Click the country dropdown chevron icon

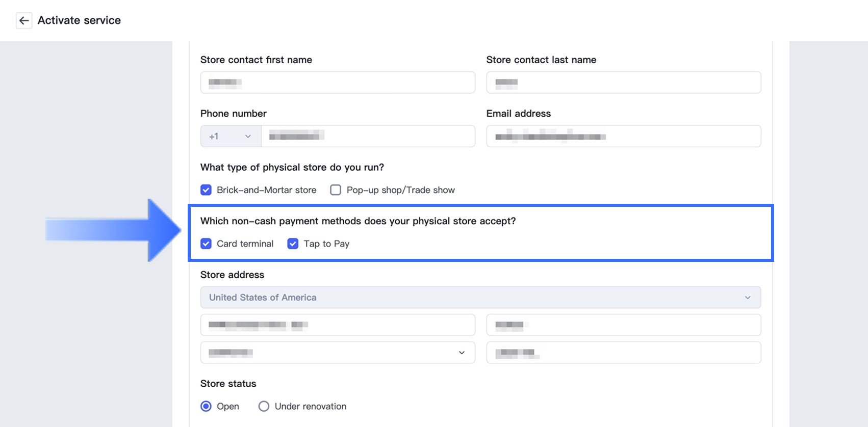[x=748, y=298]
